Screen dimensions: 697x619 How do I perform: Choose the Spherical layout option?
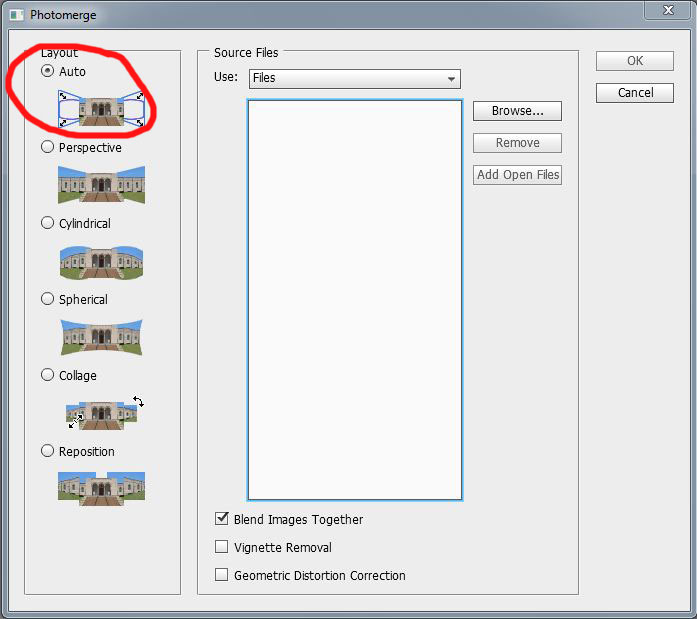(x=47, y=299)
